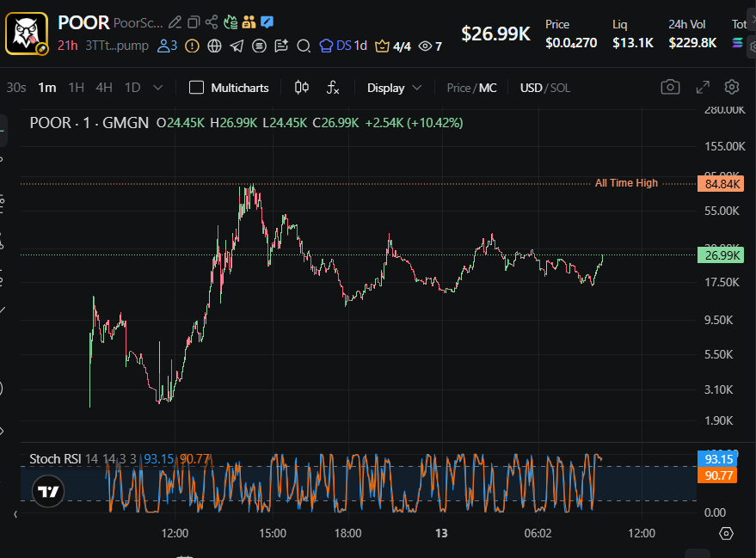
Task: Open the token's Telegram icon
Action: click(x=237, y=46)
